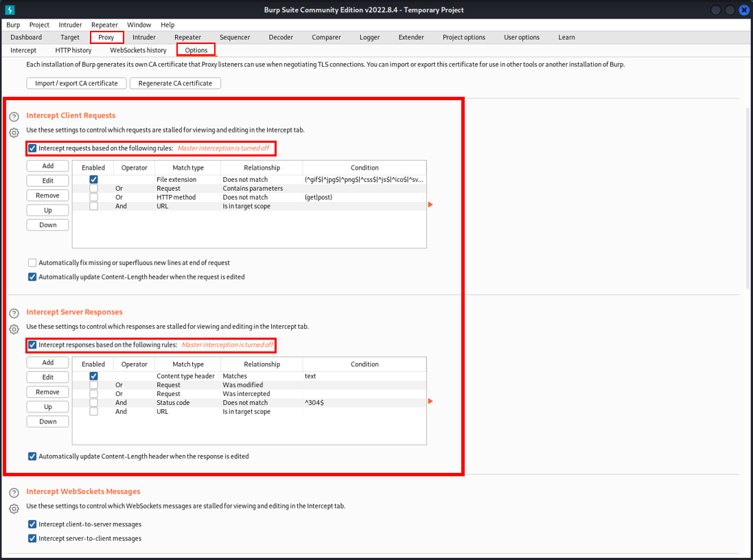Switch to the Dashboard tab
The image size is (753, 560).
[x=26, y=37]
